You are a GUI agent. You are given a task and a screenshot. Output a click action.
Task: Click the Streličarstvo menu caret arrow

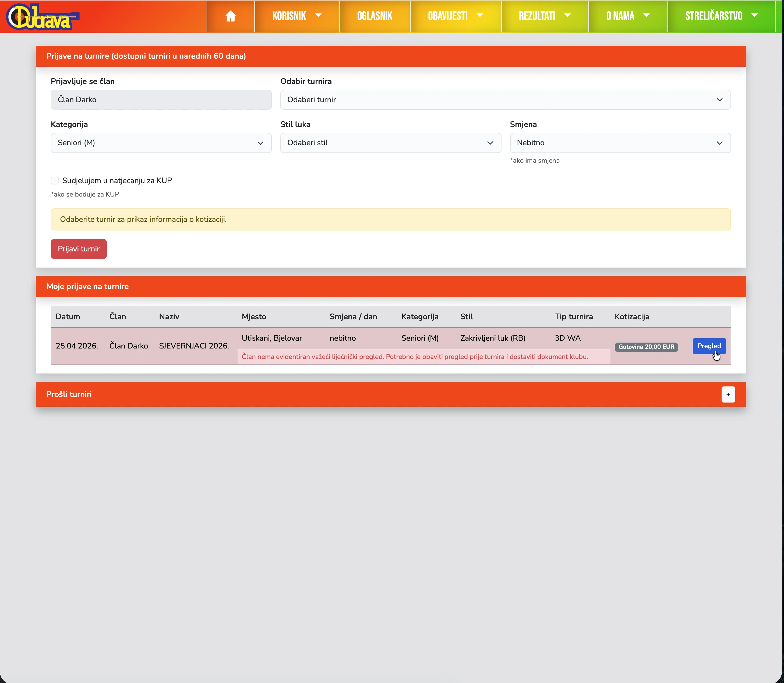[754, 15]
